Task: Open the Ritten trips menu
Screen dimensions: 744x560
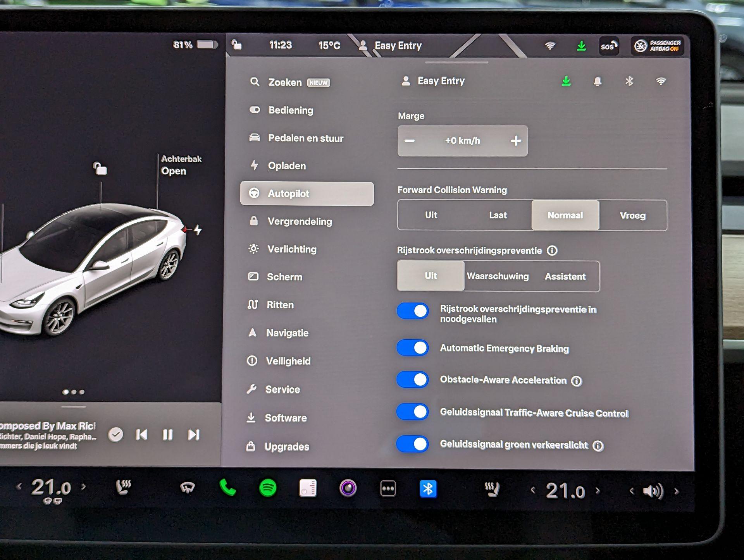Action: click(x=270, y=305)
